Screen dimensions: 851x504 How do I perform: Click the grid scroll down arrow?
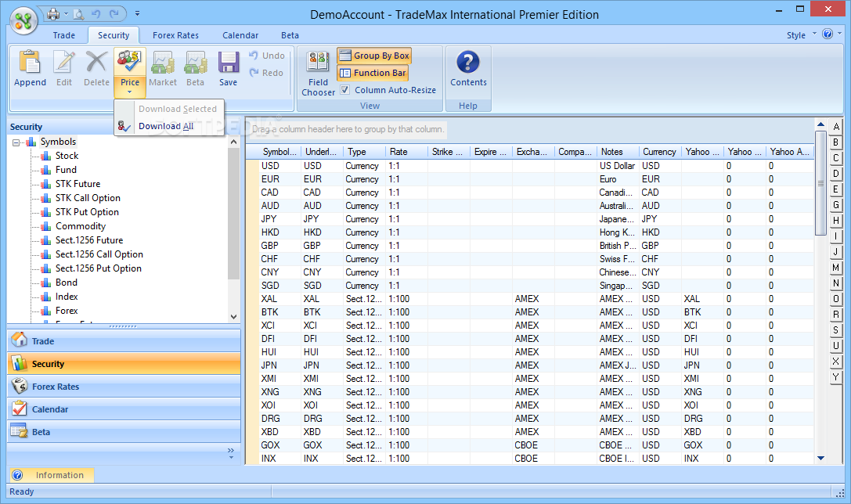click(820, 459)
